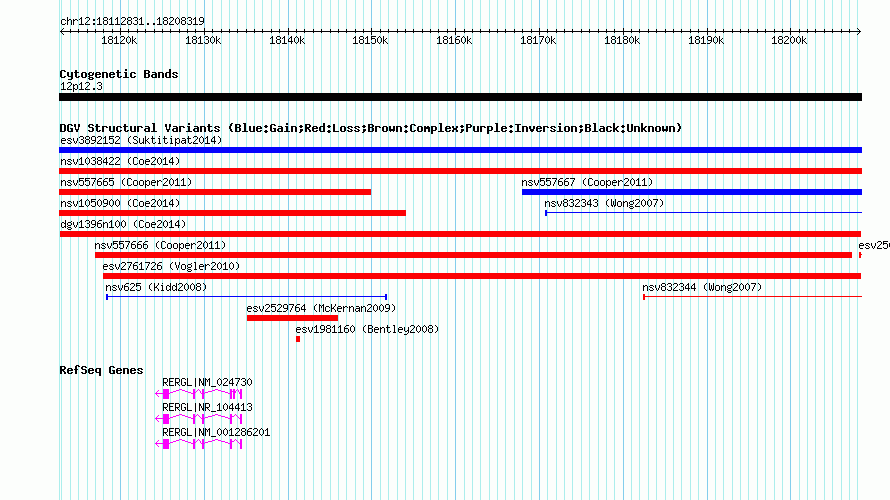This screenshot has width=890, height=500.
Task: Click the 18150k ruler tick label
Action: click(x=370, y=40)
